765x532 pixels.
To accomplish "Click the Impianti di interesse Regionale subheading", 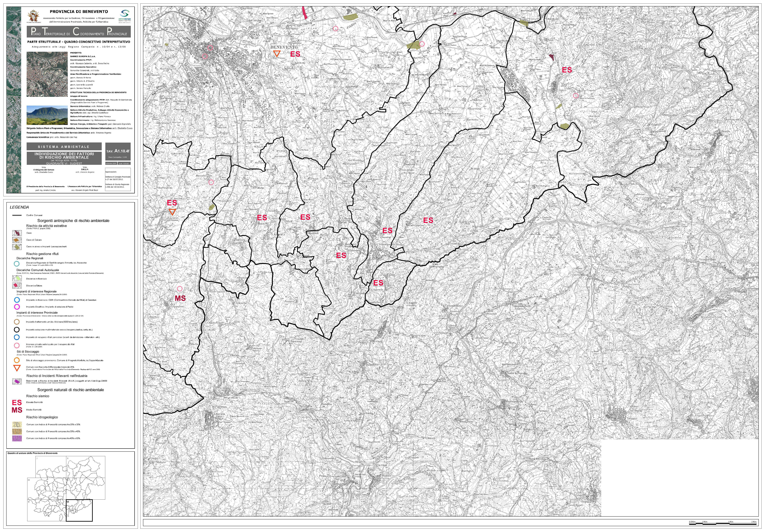I will (37, 292).
